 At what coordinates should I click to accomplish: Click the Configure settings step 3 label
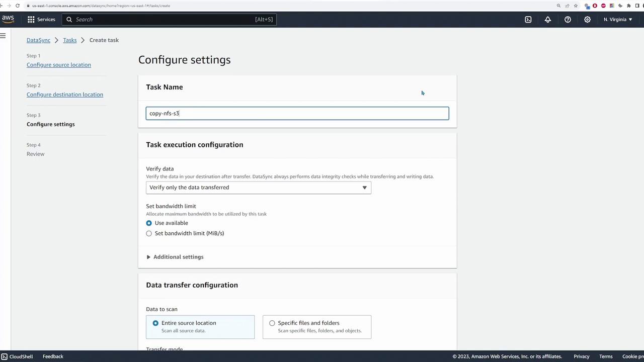click(51, 124)
